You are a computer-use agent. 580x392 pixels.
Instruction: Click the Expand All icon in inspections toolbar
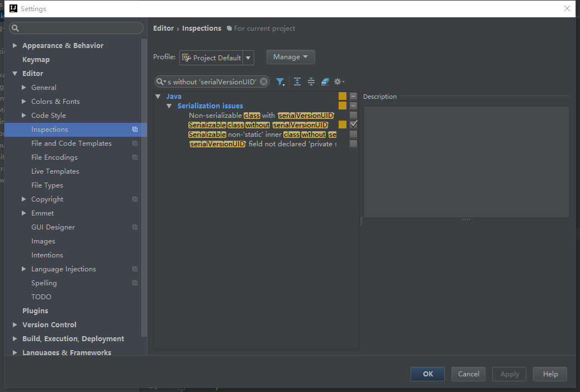pos(297,82)
